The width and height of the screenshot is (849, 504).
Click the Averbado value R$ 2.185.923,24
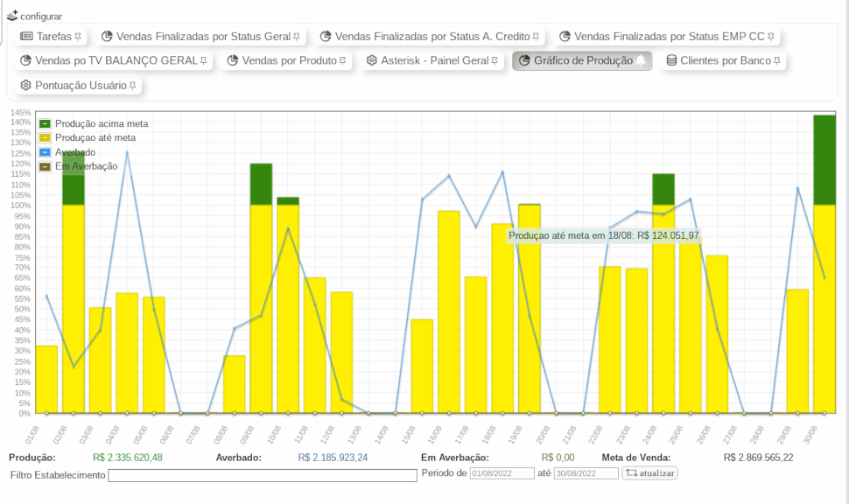pyautogui.click(x=333, y=458)
